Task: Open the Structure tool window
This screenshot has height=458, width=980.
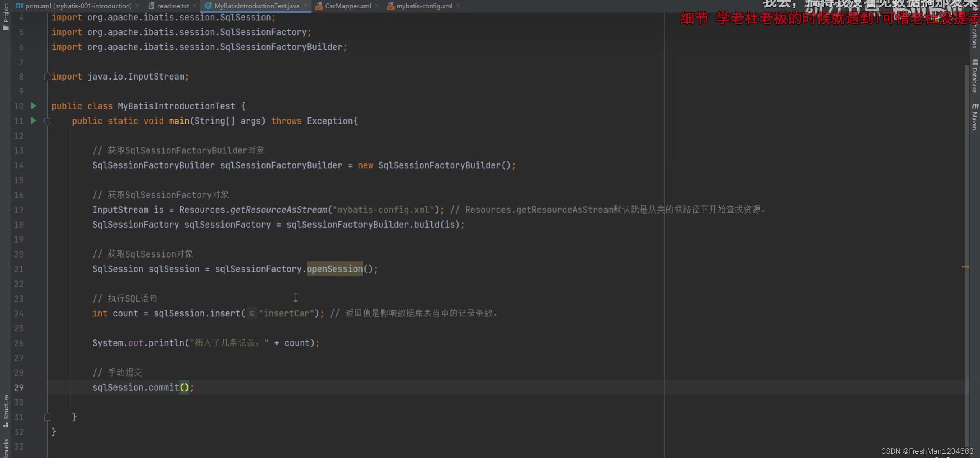Action: coord(5,410)
